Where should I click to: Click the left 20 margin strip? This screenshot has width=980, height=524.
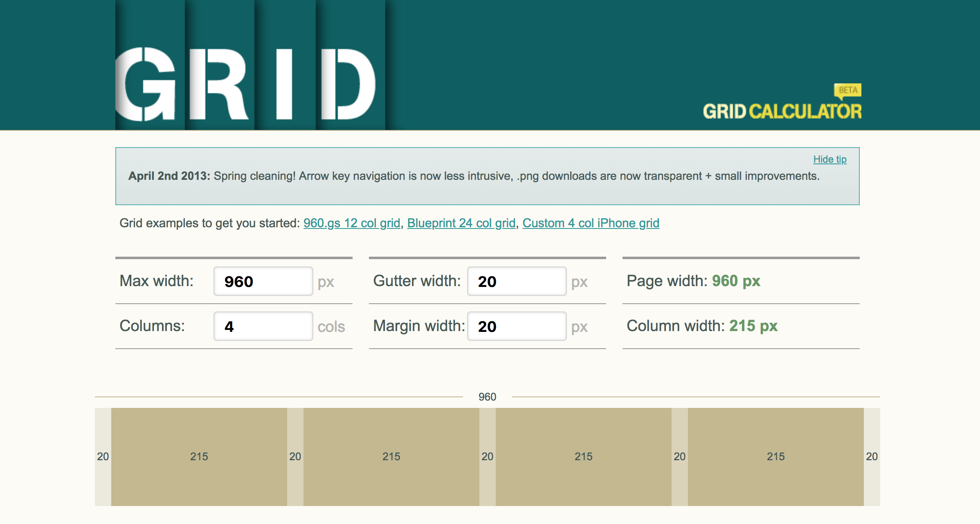click(103, 457)
